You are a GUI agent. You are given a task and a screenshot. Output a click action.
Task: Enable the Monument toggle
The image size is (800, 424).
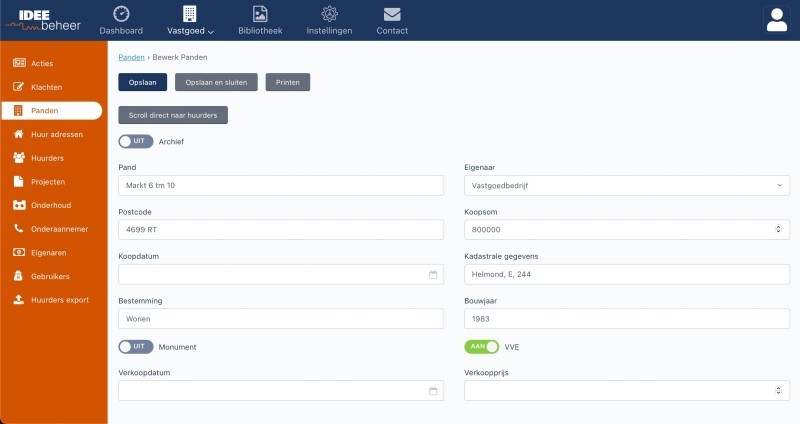pos(136,347)
